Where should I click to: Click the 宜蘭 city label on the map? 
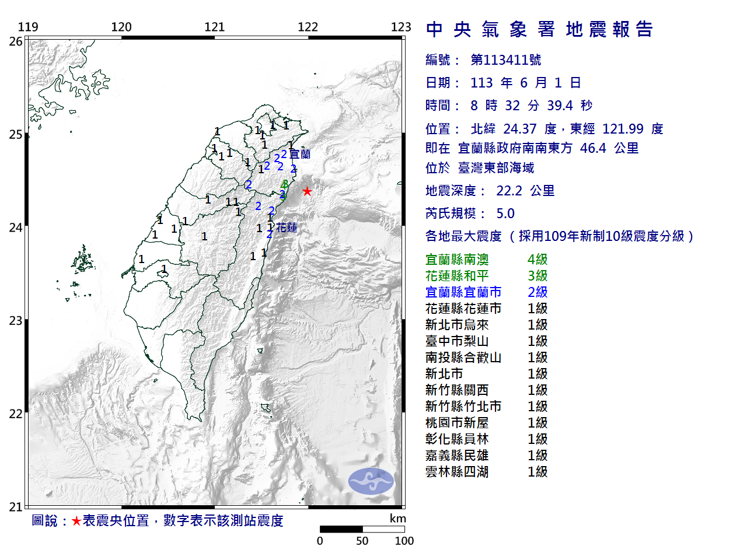[300, 154]
